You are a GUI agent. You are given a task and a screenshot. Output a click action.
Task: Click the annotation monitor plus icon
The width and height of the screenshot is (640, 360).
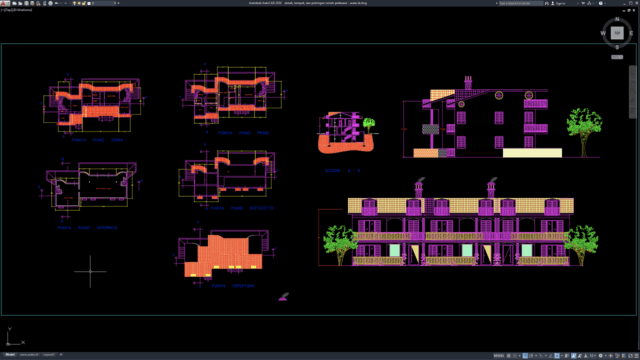[611, 356]
